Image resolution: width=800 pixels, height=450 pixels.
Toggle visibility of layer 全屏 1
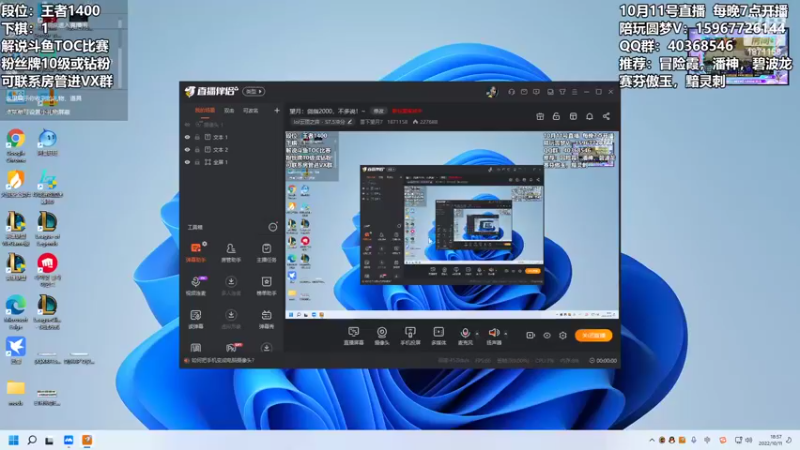187,162
